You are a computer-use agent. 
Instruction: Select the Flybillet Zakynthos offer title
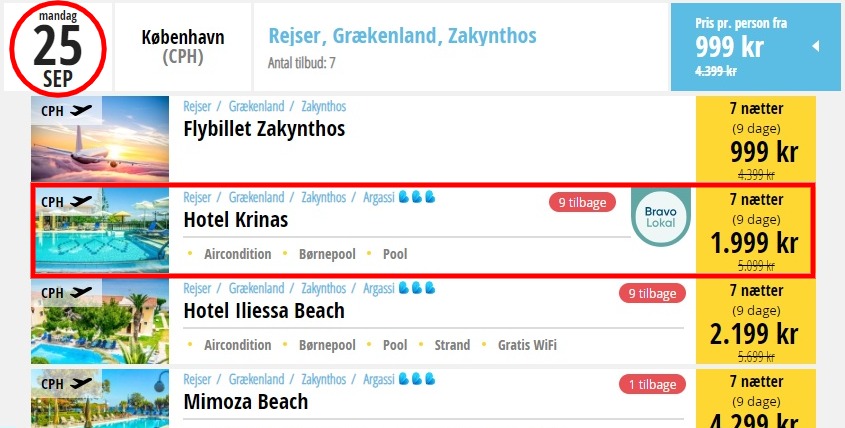point(265,129)
